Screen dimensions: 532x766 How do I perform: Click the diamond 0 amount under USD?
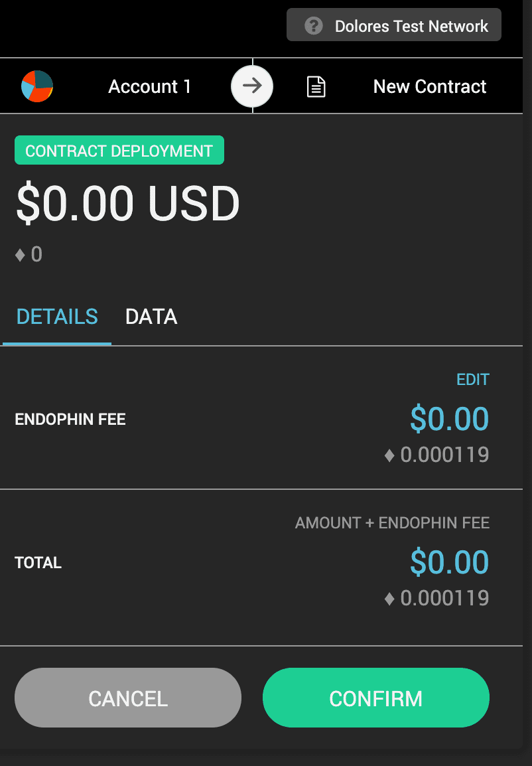pos(29,254)
